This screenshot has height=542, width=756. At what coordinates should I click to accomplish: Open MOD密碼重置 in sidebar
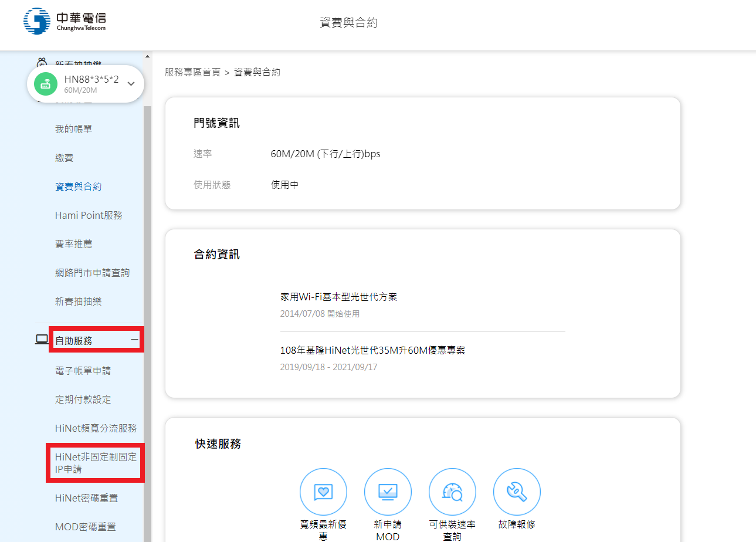[85, 527]
